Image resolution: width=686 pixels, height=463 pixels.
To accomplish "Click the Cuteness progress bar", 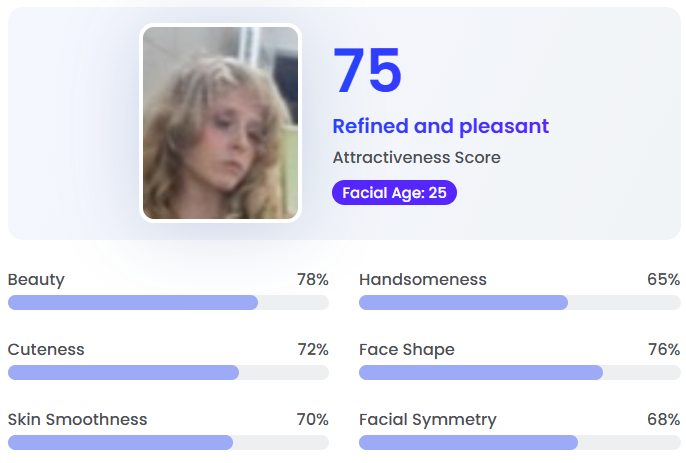I will click(168, 372).
